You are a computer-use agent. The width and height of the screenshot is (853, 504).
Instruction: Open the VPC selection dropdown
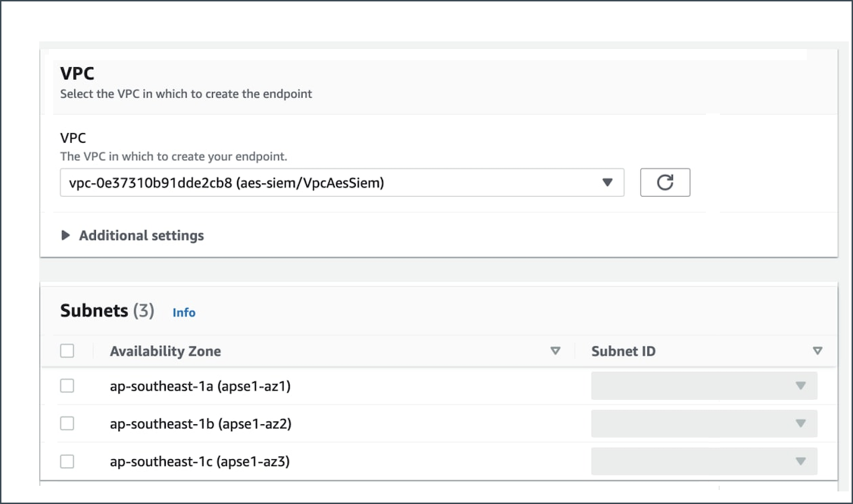(607, 183)
